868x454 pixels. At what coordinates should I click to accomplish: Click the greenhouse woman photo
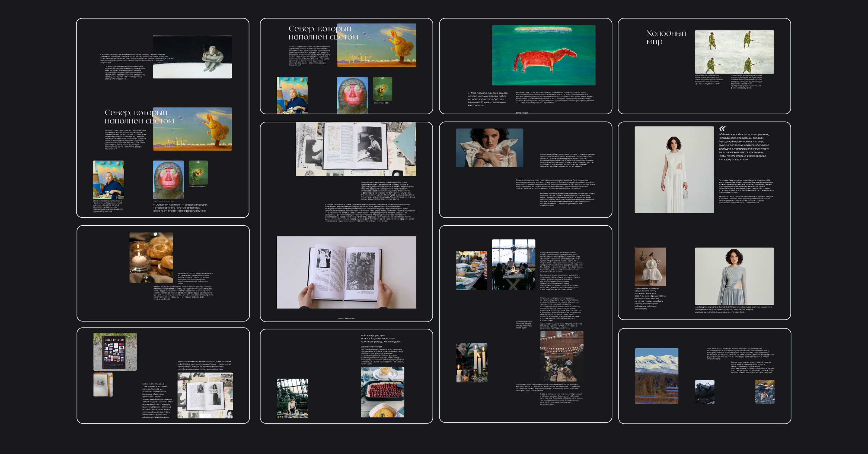coord(292,398)
